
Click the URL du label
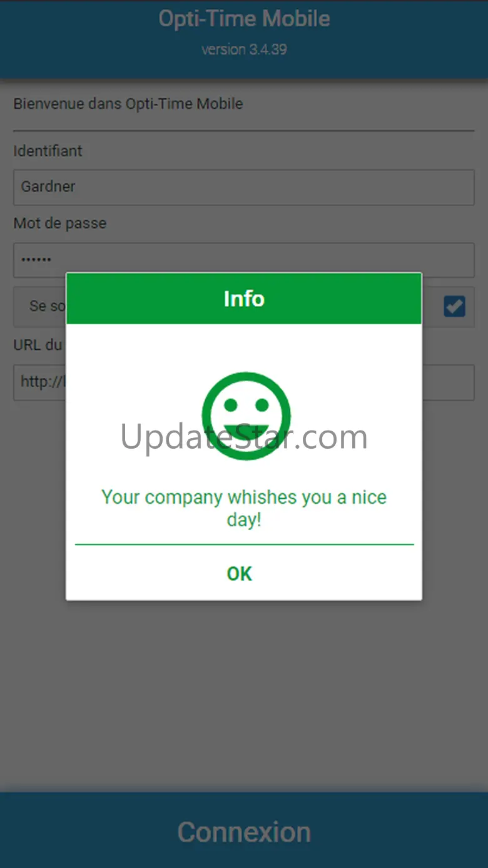click(x=38, y=345)
